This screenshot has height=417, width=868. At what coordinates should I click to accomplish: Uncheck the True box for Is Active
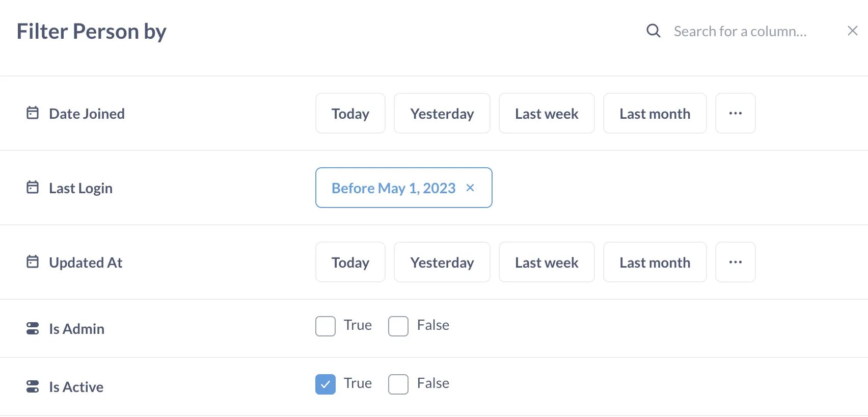(325, 384)
